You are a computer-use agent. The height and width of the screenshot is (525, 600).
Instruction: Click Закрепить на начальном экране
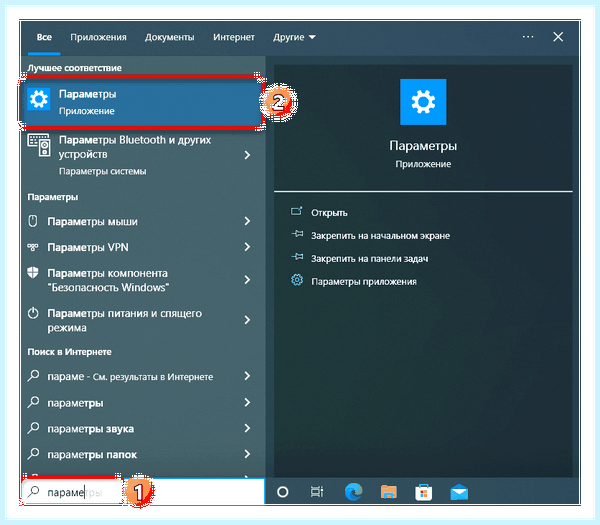[380, 236]
